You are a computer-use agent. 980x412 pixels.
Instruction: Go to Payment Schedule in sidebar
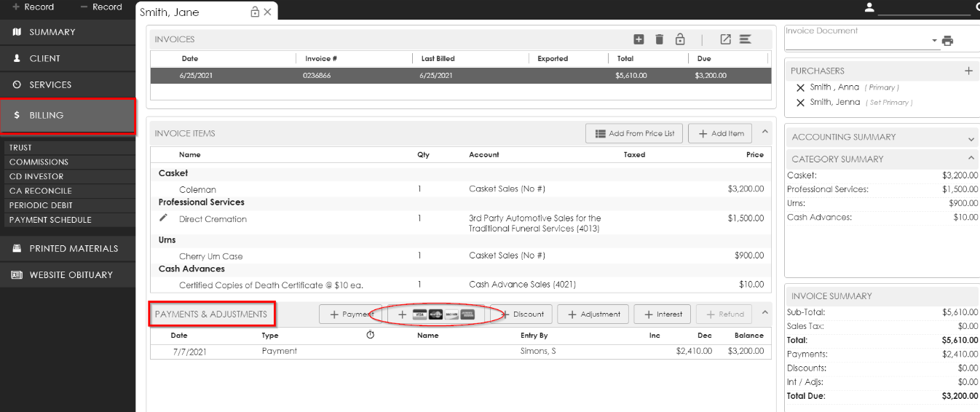(50, 220)
